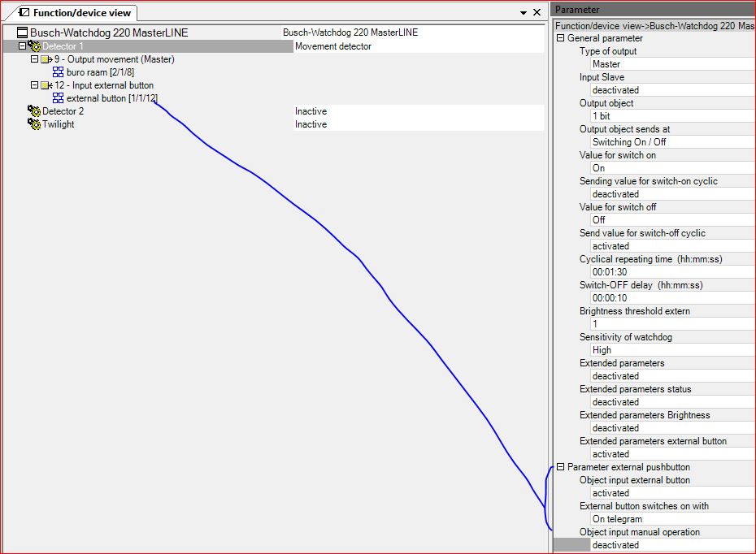The image size is (756, 554).
Task: Select 12 - Input external button
Action: click(x=104, y=85)
